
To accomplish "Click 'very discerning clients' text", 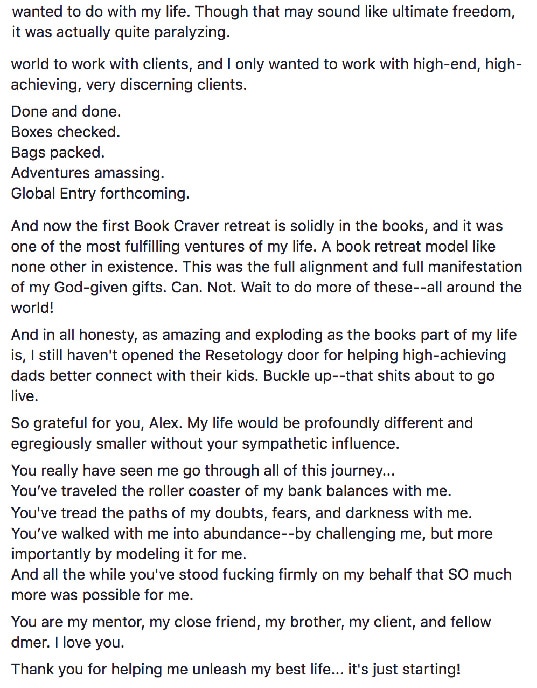I will (x=165, y=84).
